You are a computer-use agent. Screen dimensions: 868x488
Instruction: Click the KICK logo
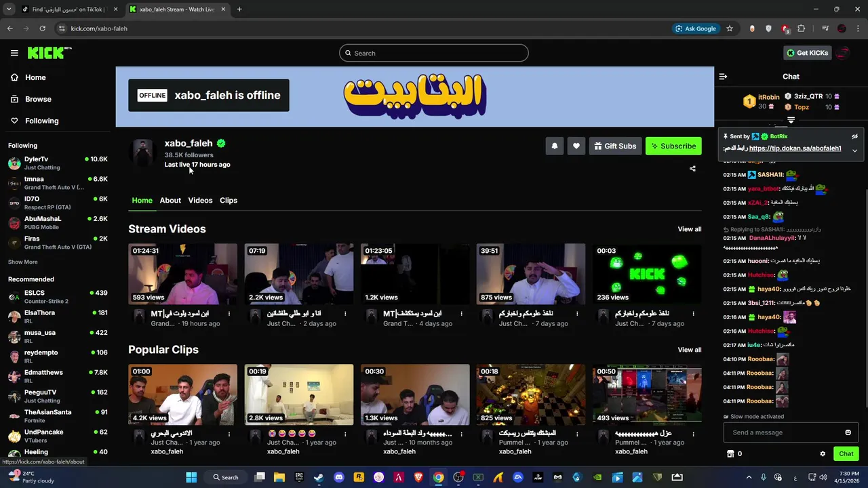click(x=50, y=53)
